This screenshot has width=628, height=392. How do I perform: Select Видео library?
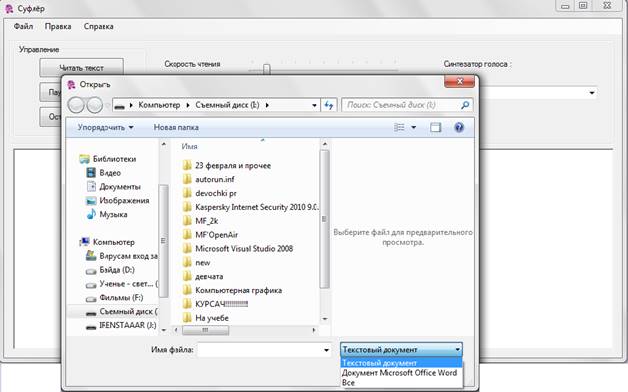[104, 173]
